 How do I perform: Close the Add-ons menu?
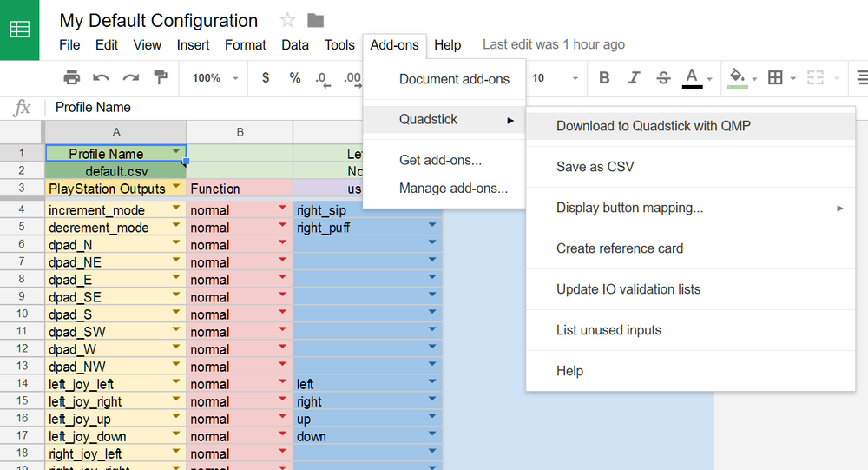pos(395,45)
